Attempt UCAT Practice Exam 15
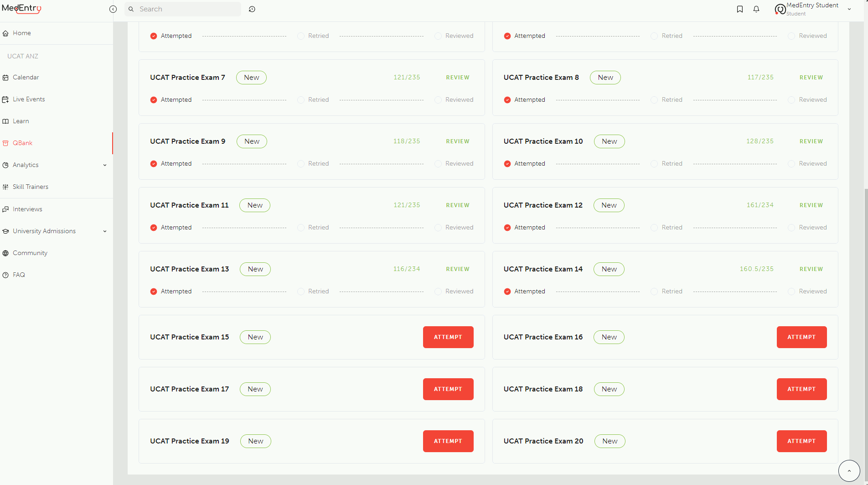This screenshot has width=868, height=485. click(448, 337)
